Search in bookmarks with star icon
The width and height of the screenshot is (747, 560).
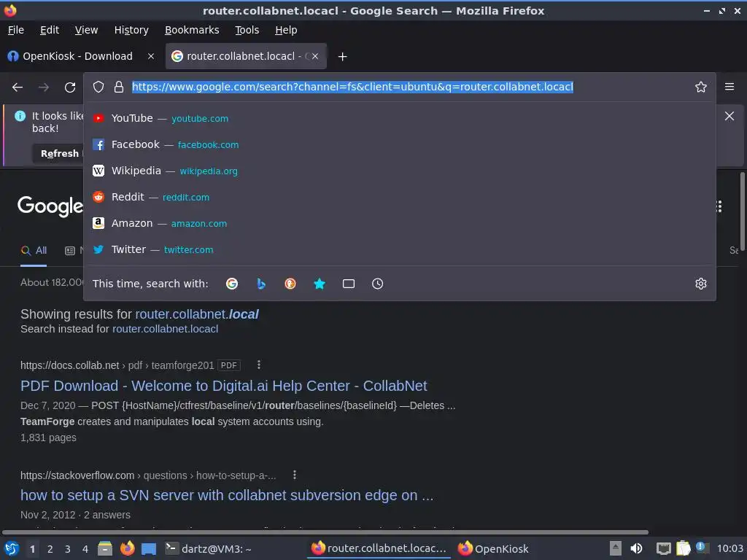click(320, 284)
